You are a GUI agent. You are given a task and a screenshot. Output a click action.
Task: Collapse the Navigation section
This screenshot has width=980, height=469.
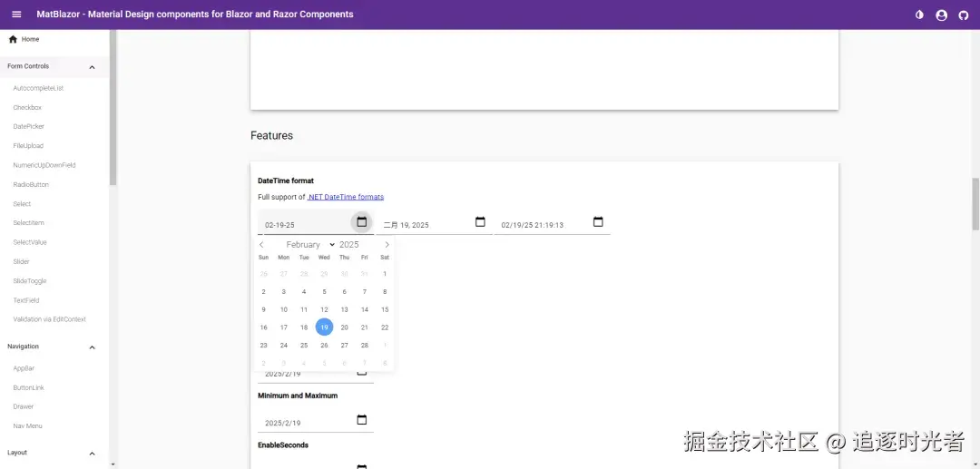click(x=92, y=347)
